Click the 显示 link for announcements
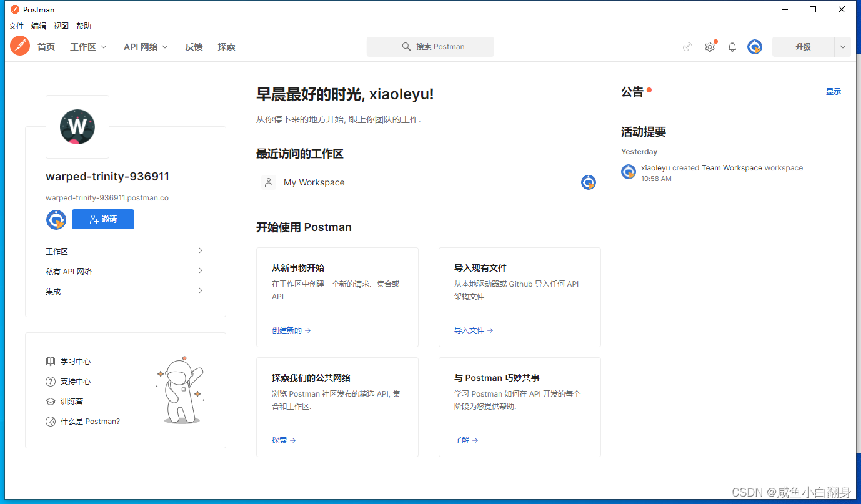 [x=834, y=92]
